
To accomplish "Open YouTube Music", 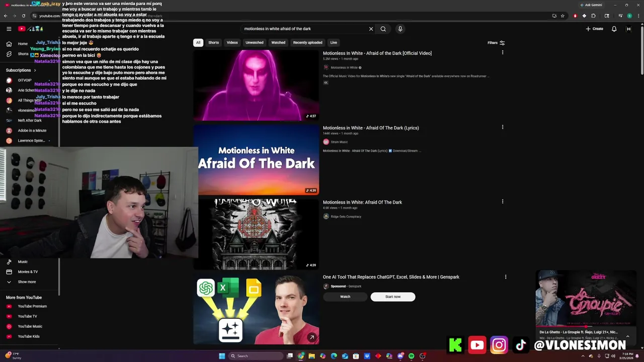I will coord(30,326).
